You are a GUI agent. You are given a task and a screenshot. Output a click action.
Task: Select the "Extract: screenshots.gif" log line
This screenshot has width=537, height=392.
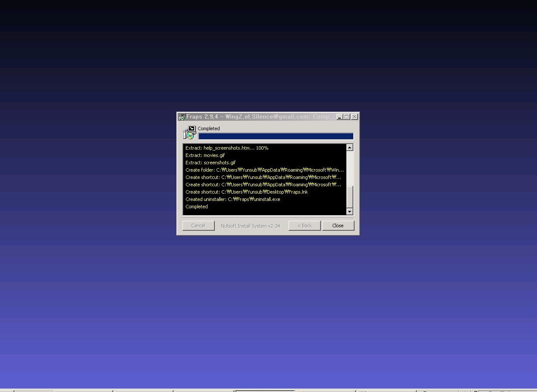210,163
